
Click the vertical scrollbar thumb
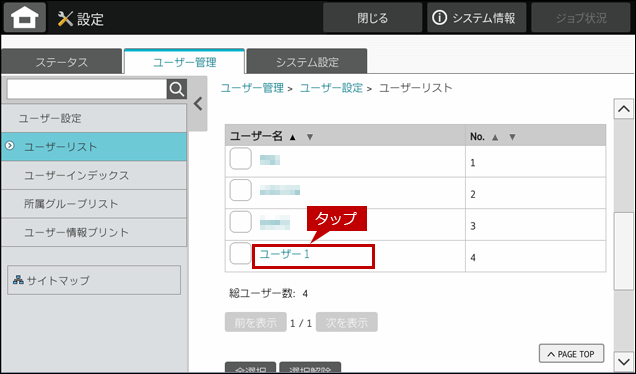click(623, 251)
